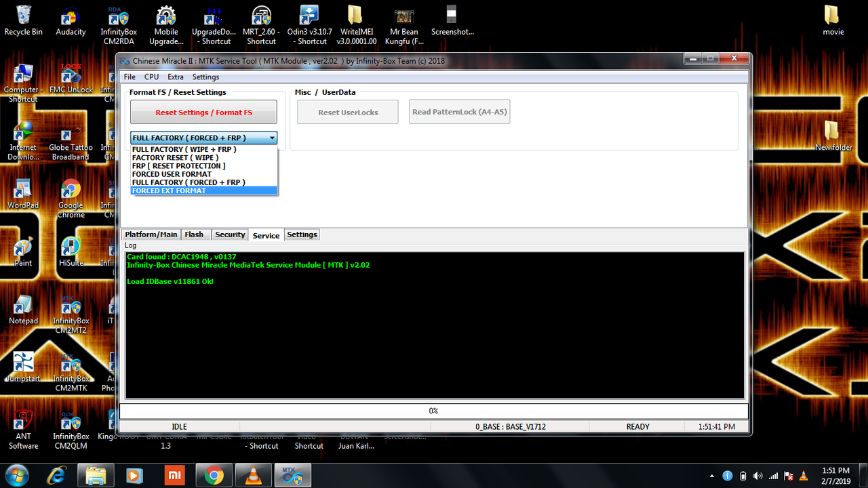Click the volume speaker tray icon

point(757,476)
